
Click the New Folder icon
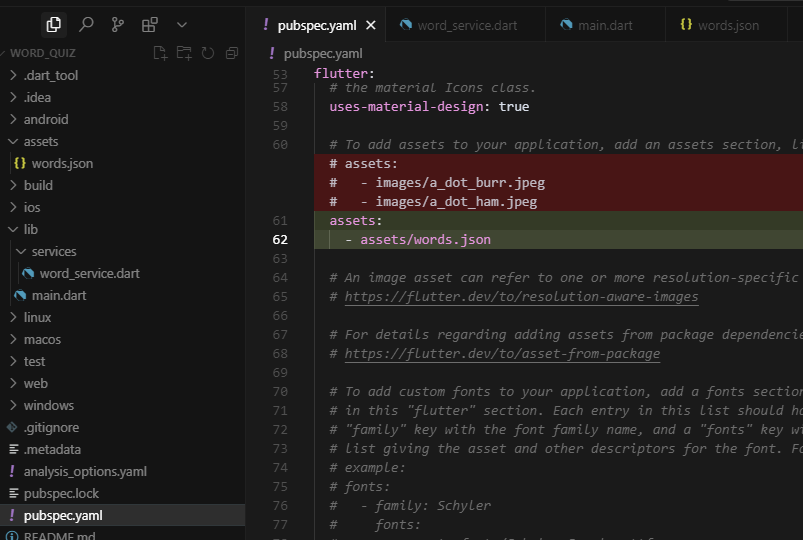click(184, 53)
